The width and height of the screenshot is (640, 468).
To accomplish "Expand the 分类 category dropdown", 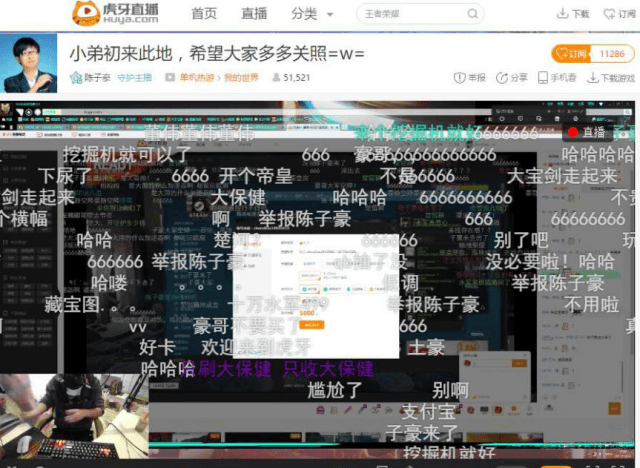I will tap(312, 14).
